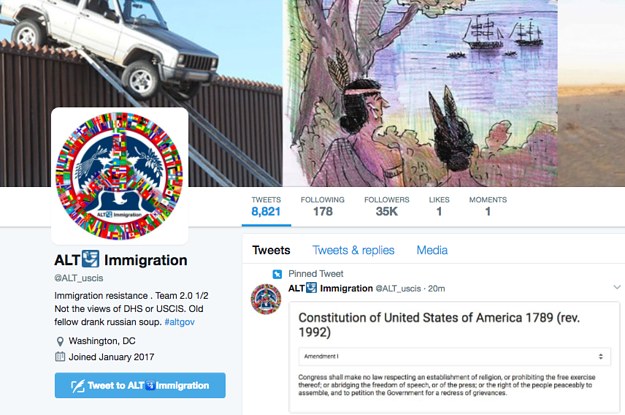The width and height of the screenshot is (625, 415).
Task: Click the location pin icon near Washington, DC
Action: [x=60, y=341]
